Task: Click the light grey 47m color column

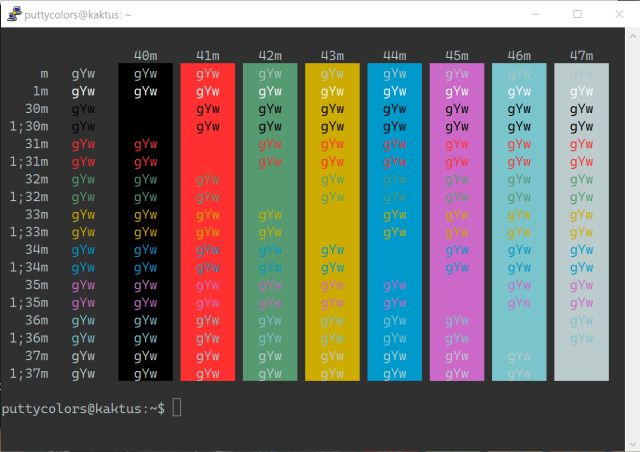Action: tap(581, 222)
